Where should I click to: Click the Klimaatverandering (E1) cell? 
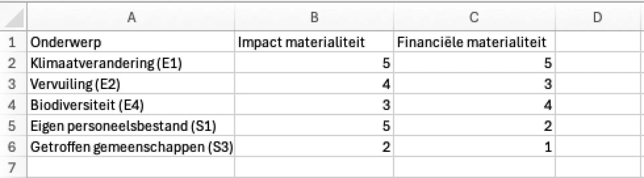click(131, 63)
